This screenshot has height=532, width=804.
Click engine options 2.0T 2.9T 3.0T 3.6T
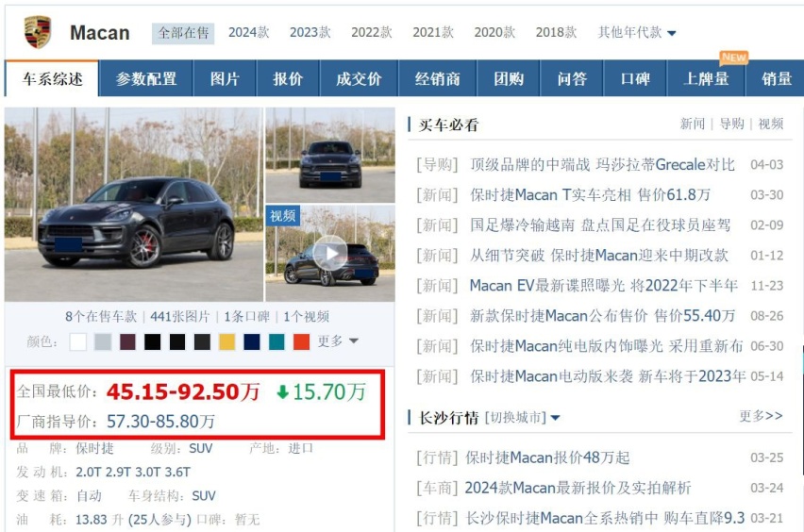coord(133,472)
